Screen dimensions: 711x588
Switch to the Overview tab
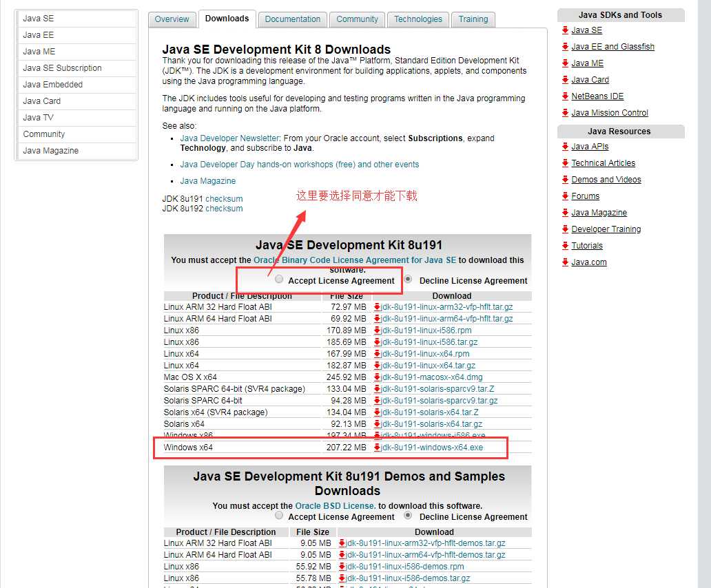tap(172, 19)
